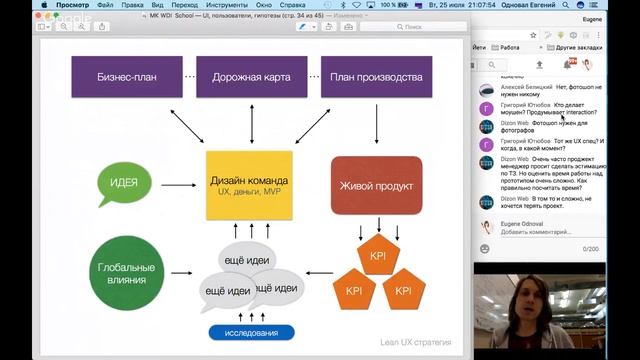Open the browser three-dot menu
640x360 pixels.
point(598,35)
